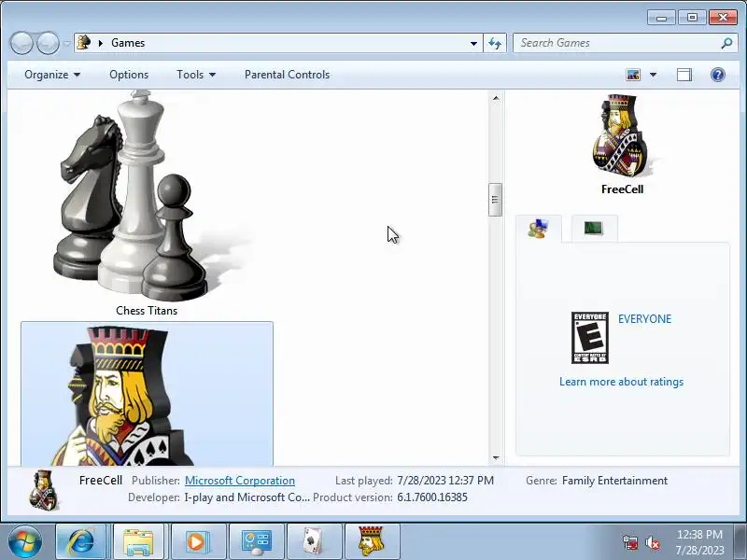The width and height of the screenshot is (747, 560).
Task: Open the address bar history dropdown
Action: point(473,43)
